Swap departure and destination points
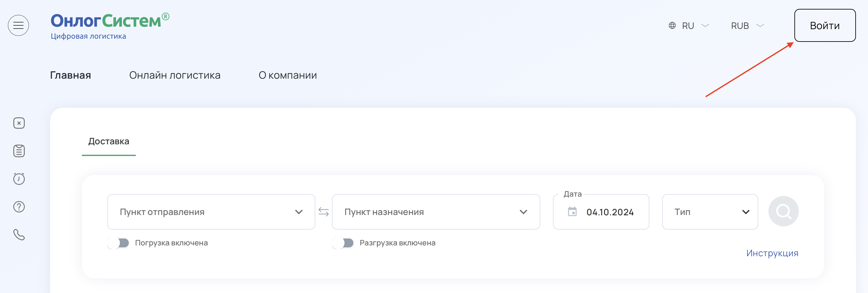This screenshot has width=868, height=293. pyautogui.click(x=324, y=212)
